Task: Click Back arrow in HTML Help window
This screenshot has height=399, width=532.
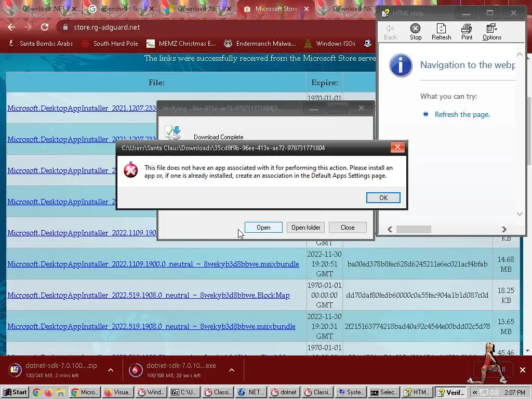Action: click(390, 32)
